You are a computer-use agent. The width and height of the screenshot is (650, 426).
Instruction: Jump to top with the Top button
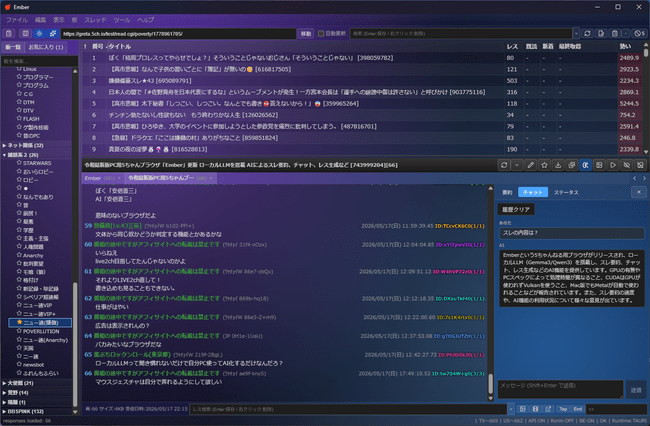(x=563, y=409)
